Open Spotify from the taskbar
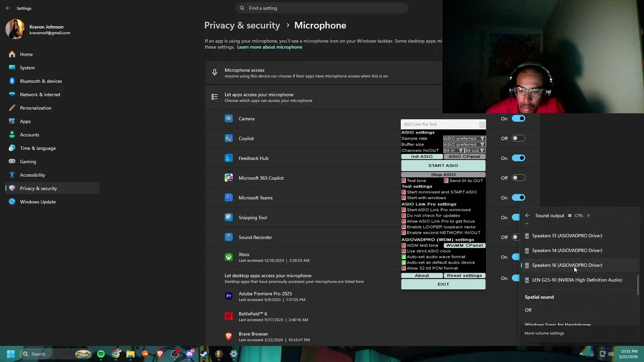The width and height of the screenshot is (644, 362). pyautogui.click(x=101, y=354)
